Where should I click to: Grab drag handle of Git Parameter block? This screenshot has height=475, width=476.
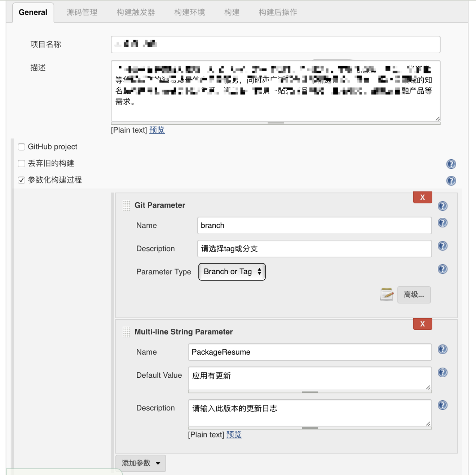pos(126,205)
